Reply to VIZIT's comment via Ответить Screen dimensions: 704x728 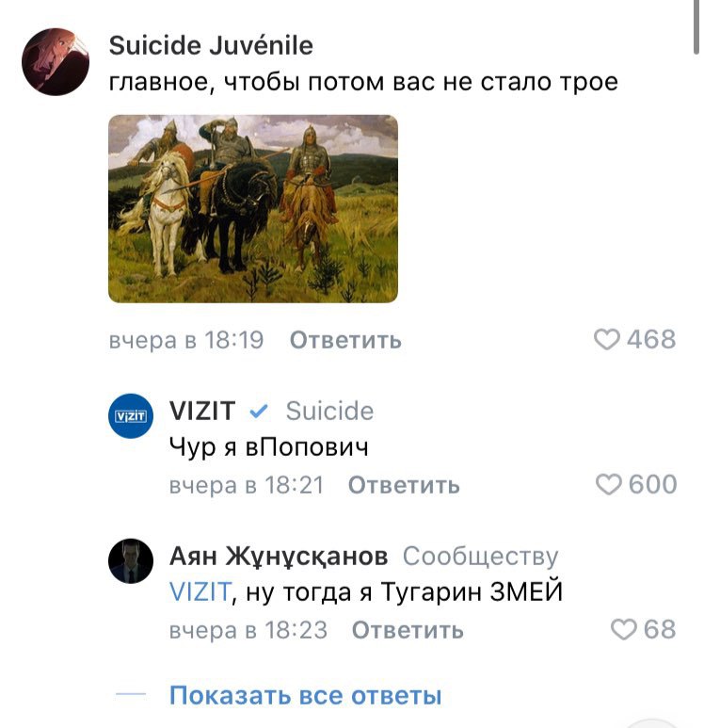[x=404, y=485]
